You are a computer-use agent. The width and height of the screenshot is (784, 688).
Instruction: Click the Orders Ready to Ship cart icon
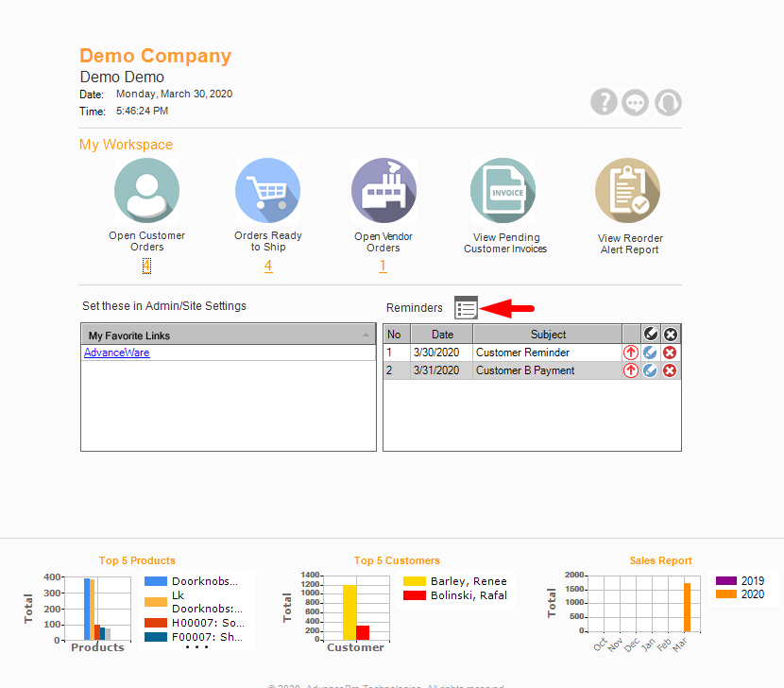point(267,191)
